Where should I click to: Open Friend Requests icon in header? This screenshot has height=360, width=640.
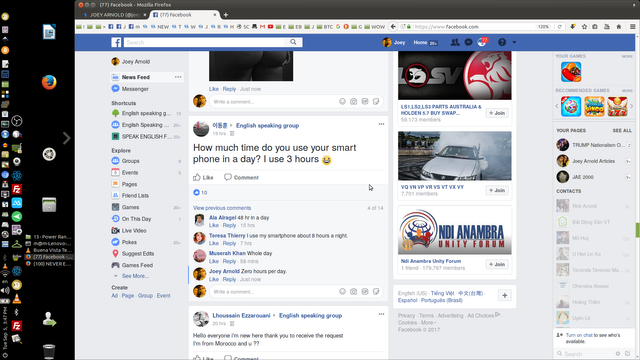[x=455, y=42]
